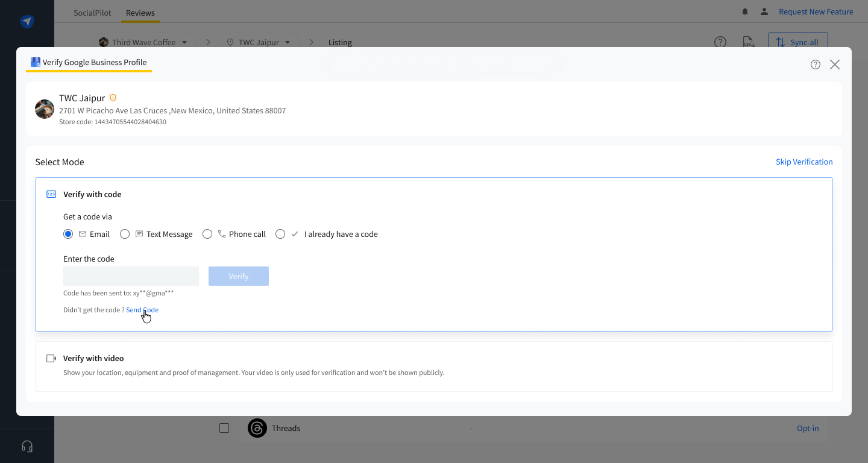Click the CSV export icon
The height and width of the screenshot is (463, 868).
(x=749, y=42)
